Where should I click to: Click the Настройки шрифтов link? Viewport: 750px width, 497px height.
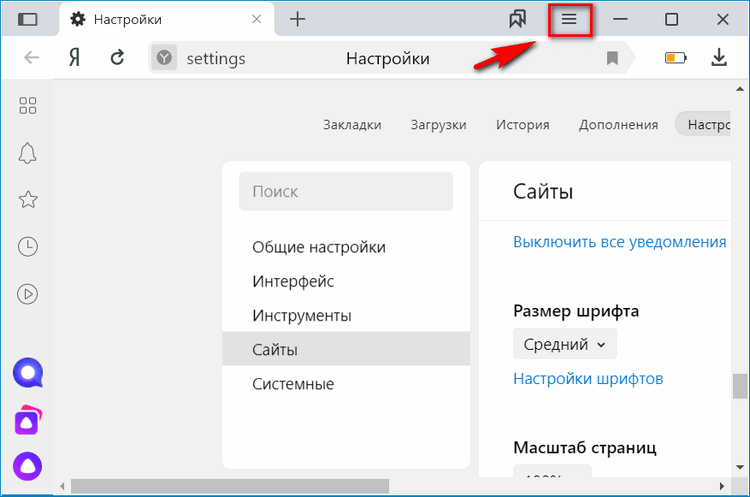tap(588, 379)
